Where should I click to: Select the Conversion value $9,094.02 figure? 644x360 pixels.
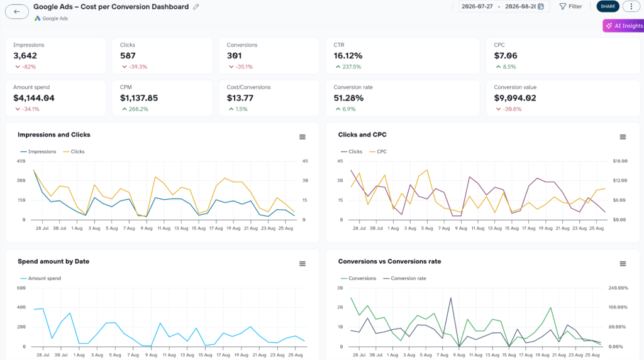(x=515, y=98)
